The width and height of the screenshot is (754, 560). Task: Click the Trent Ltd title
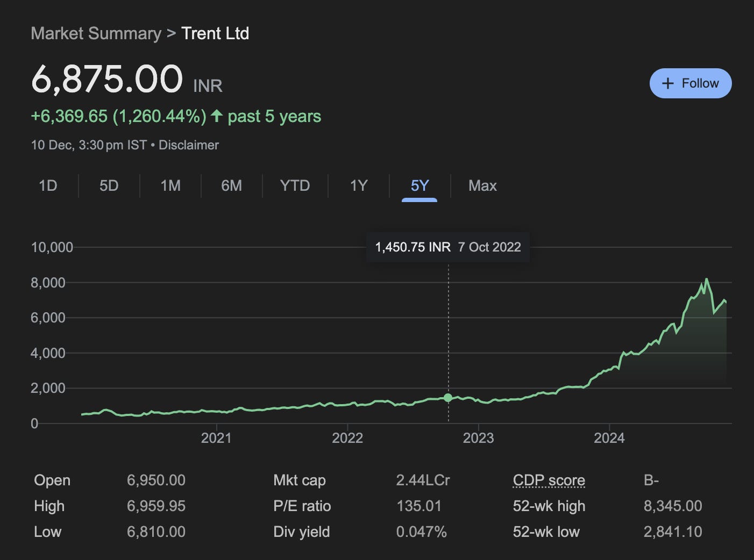[215, 33]
